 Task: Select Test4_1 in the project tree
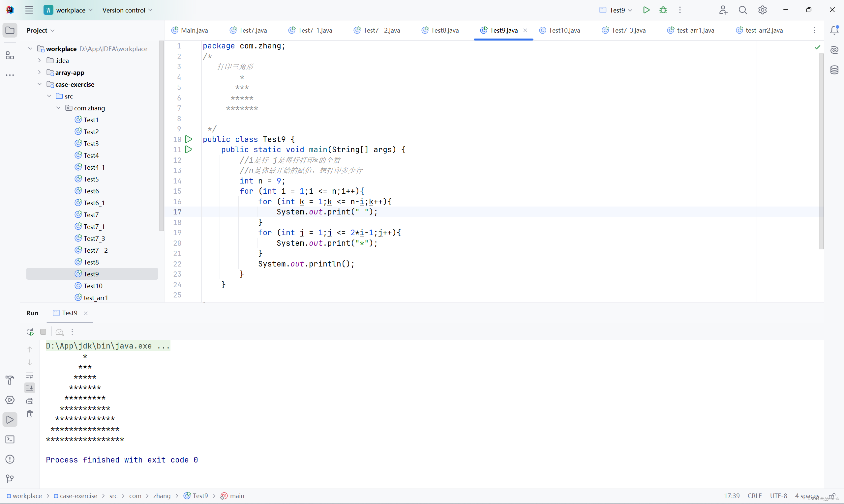(94, 167)
